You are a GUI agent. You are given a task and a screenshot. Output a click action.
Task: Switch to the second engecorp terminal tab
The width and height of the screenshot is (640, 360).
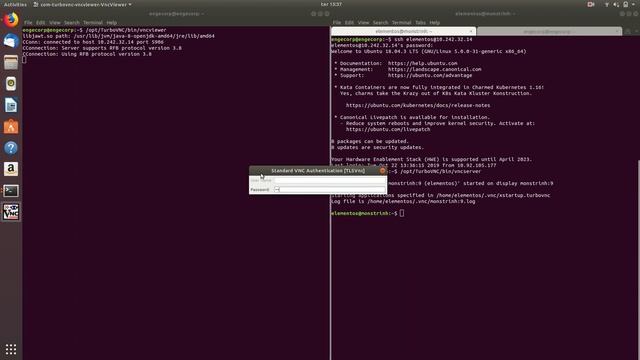(549, 31)
